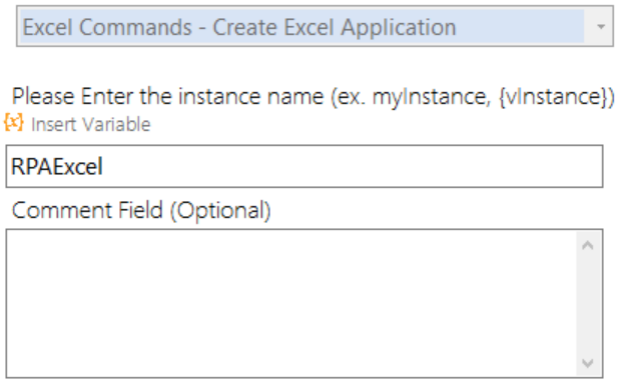Click the comment scrollbar down arrow
Image resolution: width=620 pixels, height=386 pixels.
[x=588, y=363]
